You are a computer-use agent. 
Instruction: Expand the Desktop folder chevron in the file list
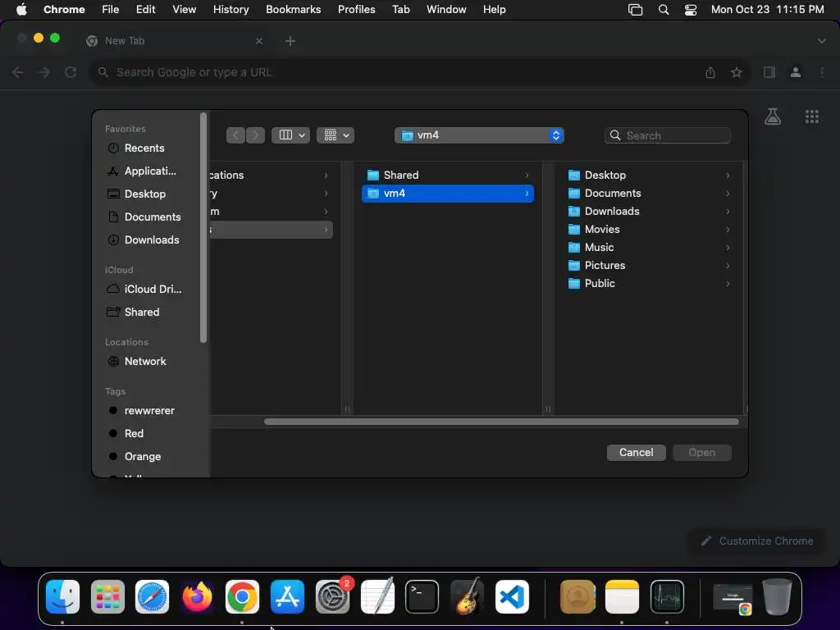click(728, 176)
